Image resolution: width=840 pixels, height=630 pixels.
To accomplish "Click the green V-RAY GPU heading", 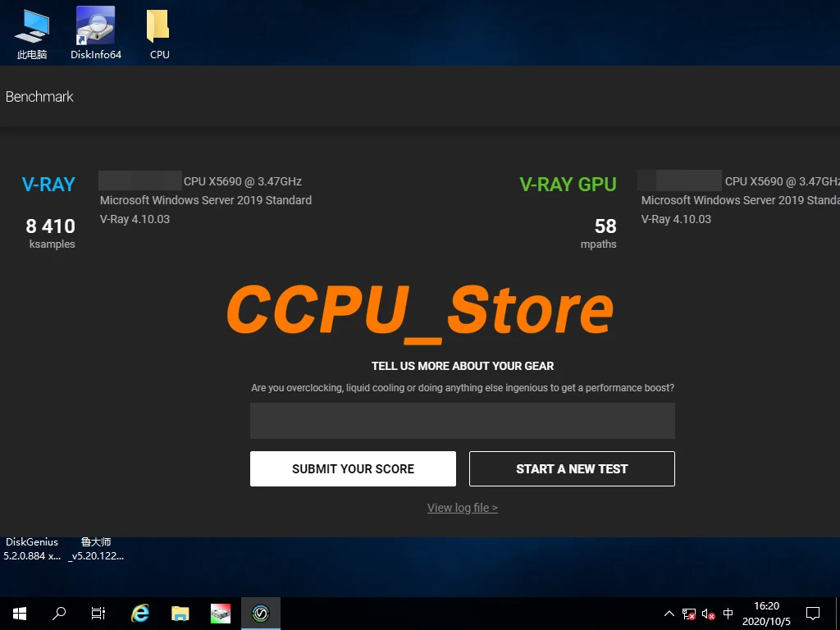I will pos(568,185).
